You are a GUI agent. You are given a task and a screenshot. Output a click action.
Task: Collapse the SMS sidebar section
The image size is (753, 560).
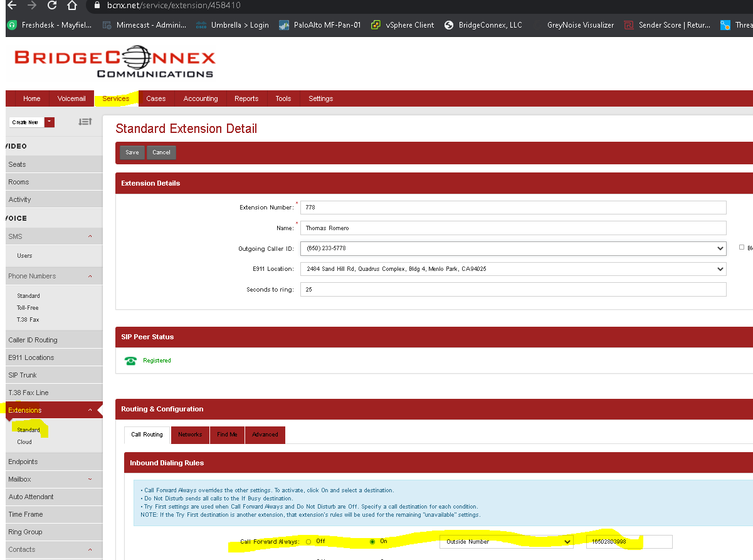(x=90, y=236)
